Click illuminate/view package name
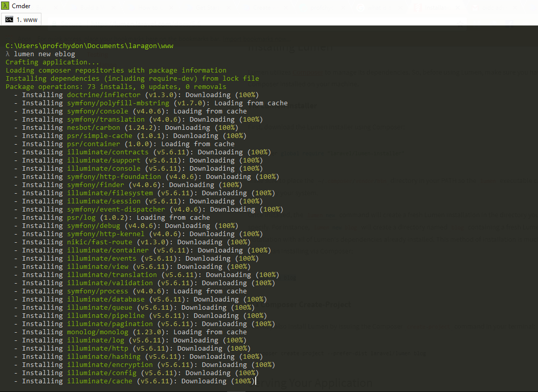 (98, 266)
